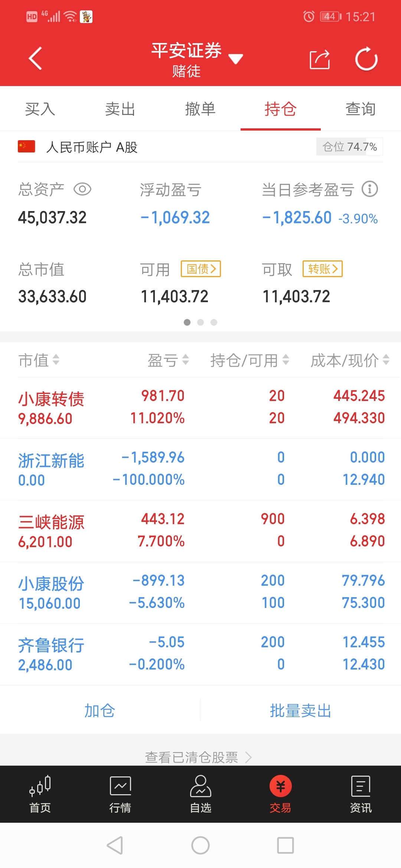The width and height of the screenshot is (401, 868).
Task: Expand the 平安证券 account dropdown arrow
Action: 235,59
